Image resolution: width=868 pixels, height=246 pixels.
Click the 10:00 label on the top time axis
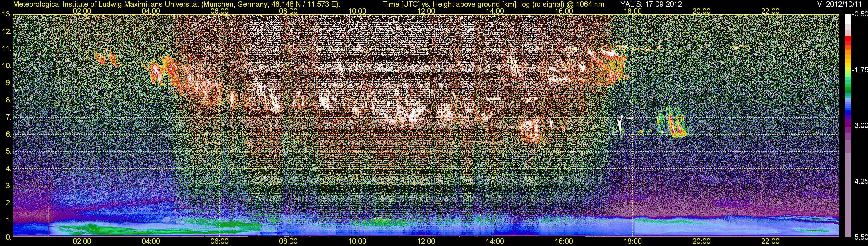(x=357, y=11)
